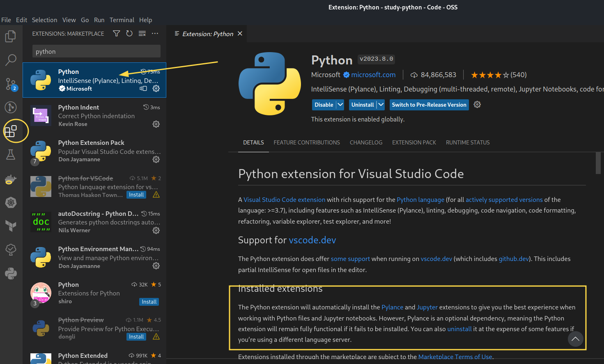
Task: Refresh the extensions marketplace list
Action: 129,33
